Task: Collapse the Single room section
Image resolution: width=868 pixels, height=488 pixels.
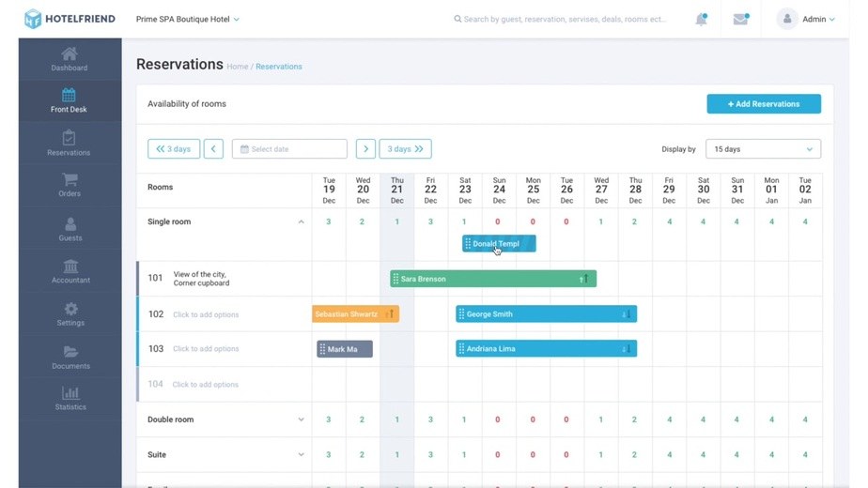Action: coord(302,221)
